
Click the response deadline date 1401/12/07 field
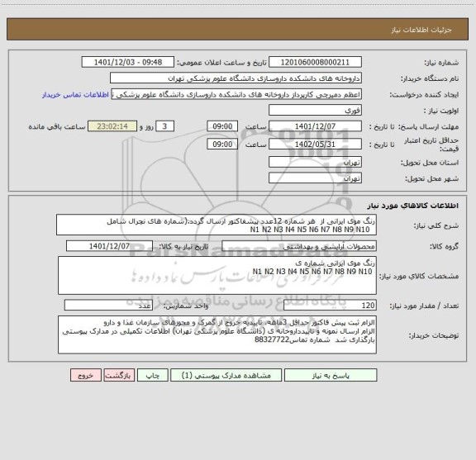[x=315, y=126]
